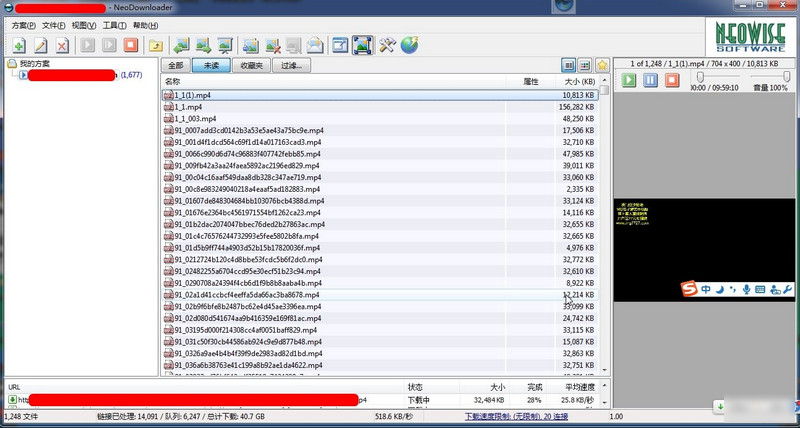Click the yellow star favorites icon

pyautogui.click(x=603, y=65)
